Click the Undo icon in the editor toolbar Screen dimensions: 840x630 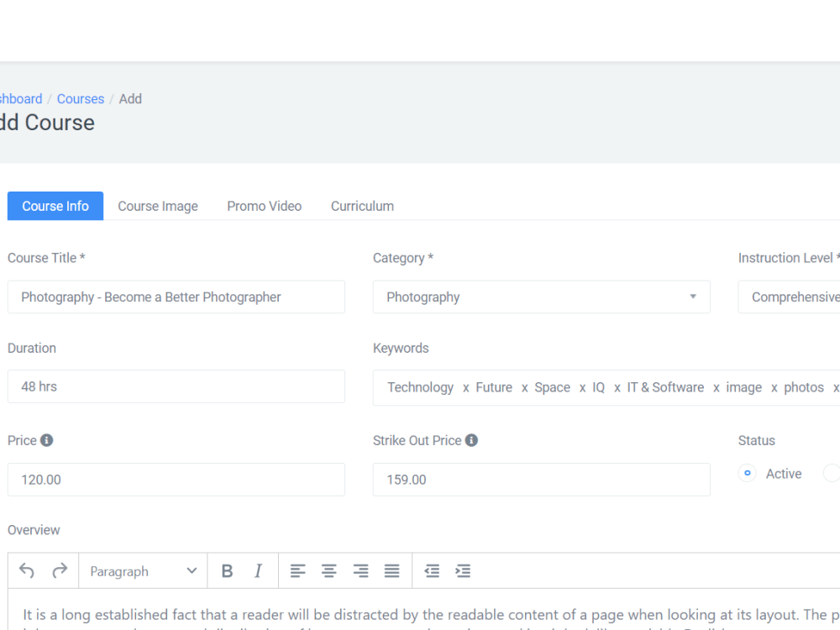(x=25, y=570)
